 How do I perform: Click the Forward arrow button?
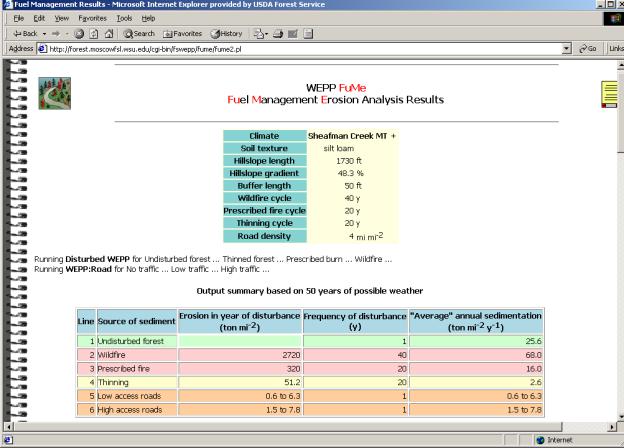click(56, 34)
